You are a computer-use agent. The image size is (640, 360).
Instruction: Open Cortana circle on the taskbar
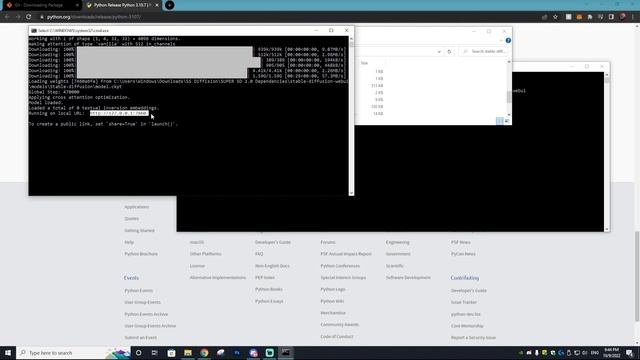tap(138, 353)
